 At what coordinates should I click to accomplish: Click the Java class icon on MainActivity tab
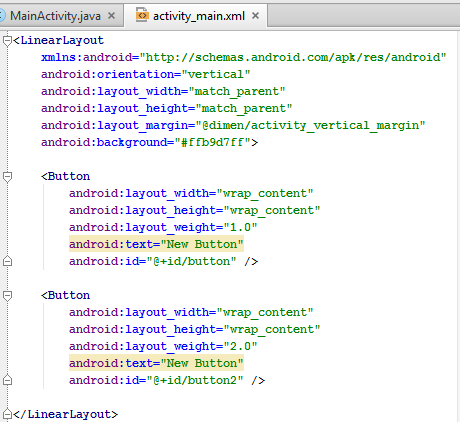tap(2, 15)
